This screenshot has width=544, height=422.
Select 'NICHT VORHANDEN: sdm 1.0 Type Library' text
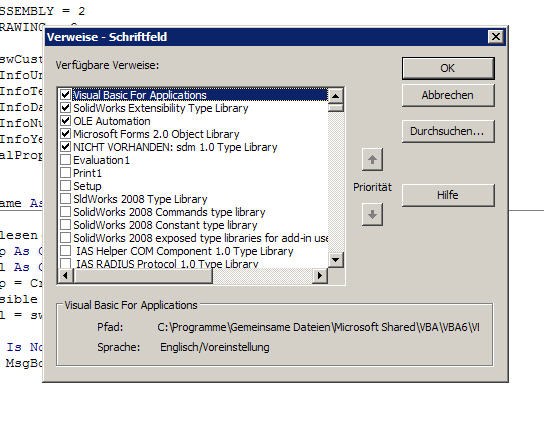175,147
